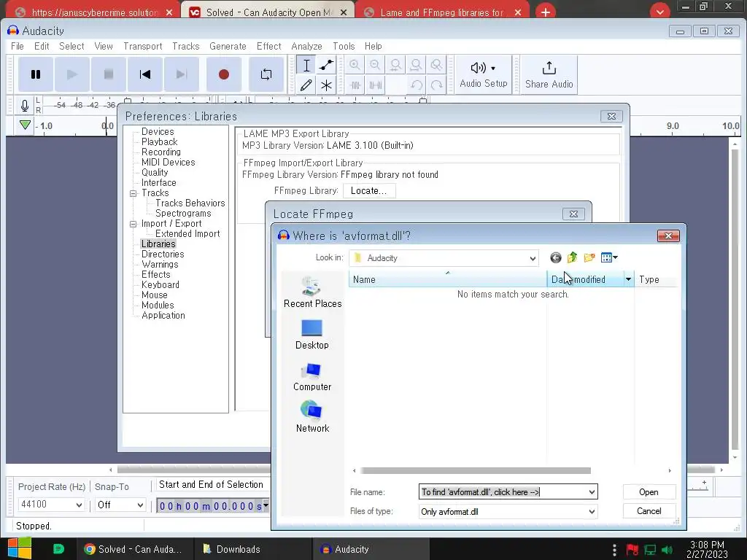747x560 pixels.
Task: Select Spectrograms in Preferences tree
Action: (183, 214)
